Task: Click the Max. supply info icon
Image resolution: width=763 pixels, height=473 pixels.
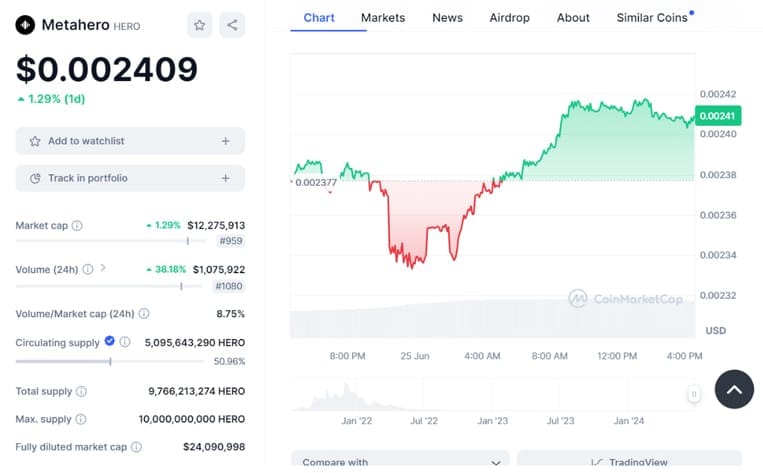Action: point(80,419)
